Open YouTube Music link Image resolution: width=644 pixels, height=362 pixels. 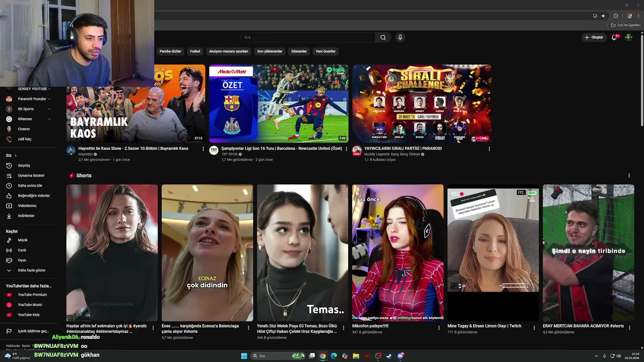30,305
